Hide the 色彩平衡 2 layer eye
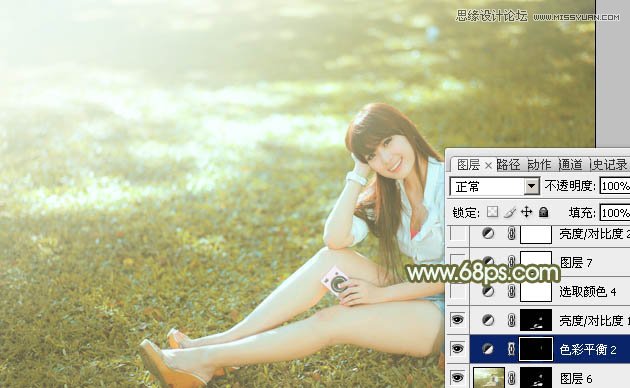This screenshot has width=630, height=388. coord(458,349)
